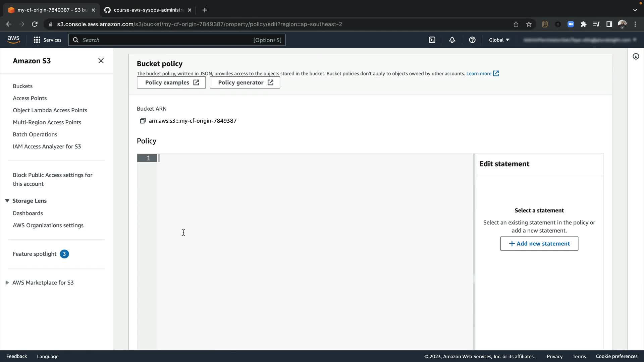Open AWS CloudShell icon in top bar

coord(432,40)
